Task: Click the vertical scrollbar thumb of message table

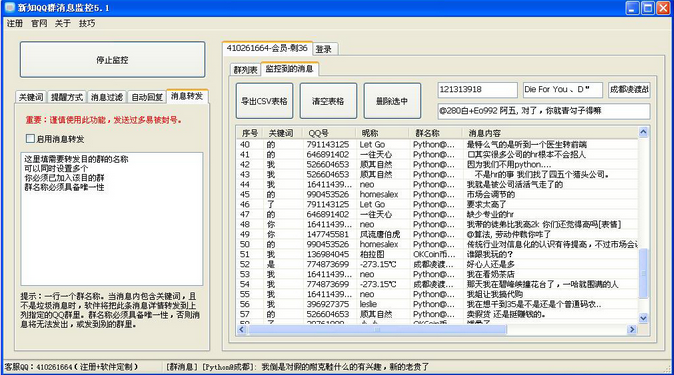Action: [x=643, y=274]
